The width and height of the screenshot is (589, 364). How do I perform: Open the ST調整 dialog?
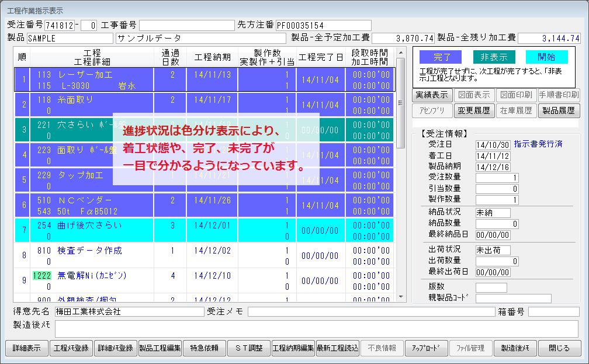click(x=248, y=348)
